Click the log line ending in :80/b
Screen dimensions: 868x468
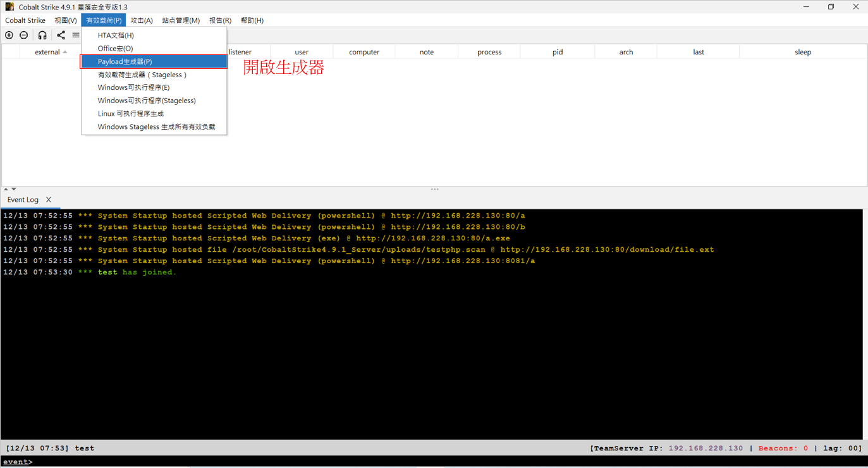click(264, 227)
